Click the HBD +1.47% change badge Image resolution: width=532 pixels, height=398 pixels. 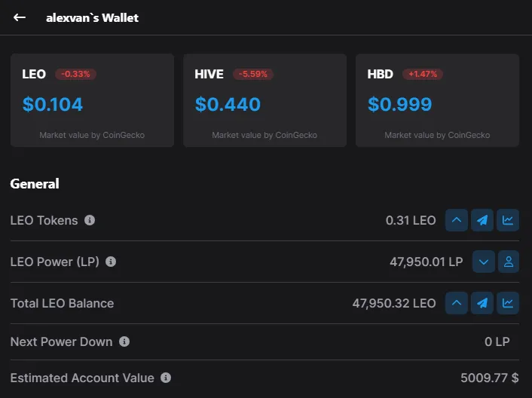423,74
